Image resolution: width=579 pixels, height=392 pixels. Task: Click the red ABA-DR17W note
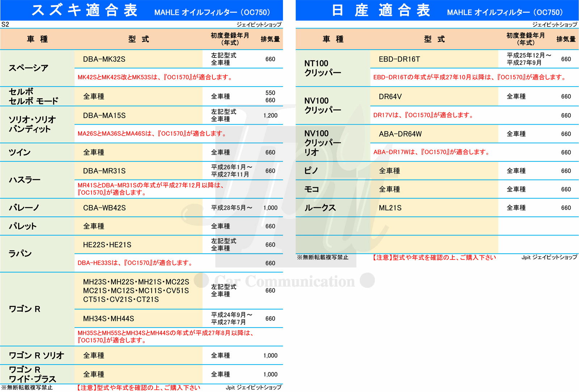pyautogui.click(x=431, y=152)
